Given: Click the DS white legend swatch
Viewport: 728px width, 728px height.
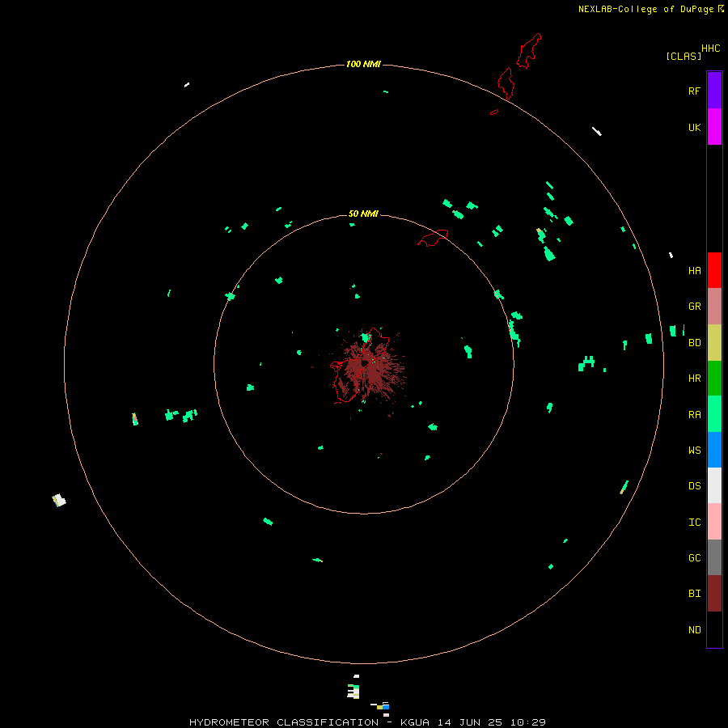Looking at the screenshot, I should pyautogui.click(x=714, y=485).
